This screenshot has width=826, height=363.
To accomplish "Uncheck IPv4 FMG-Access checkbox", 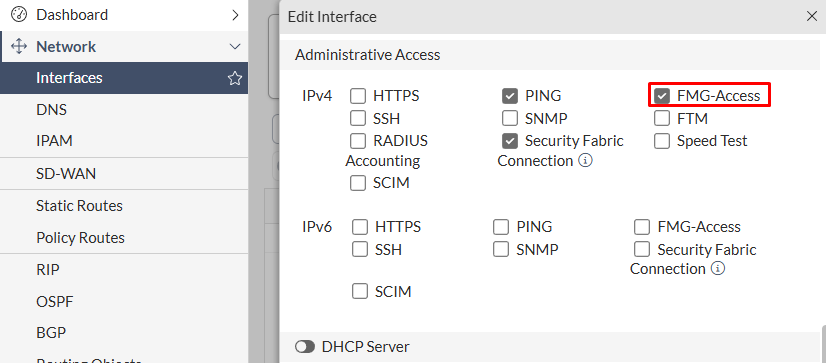I will [x=662, y=96].
